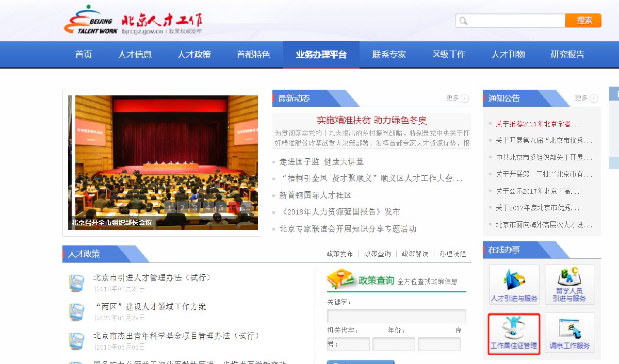Go to slide 3 in the photo carousel
Image resolution: width=619 pixels, height=364 pixels.
tap(195, 207)
